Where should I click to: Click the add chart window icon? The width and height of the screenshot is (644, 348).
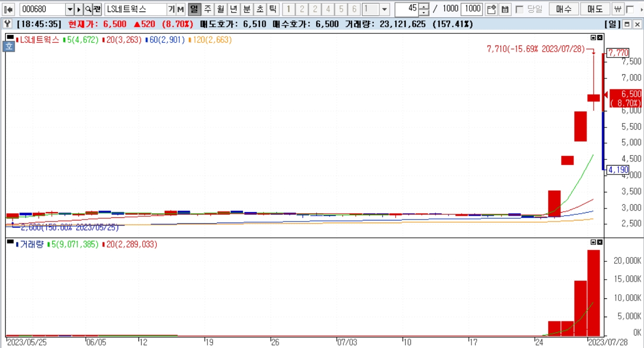491,9
